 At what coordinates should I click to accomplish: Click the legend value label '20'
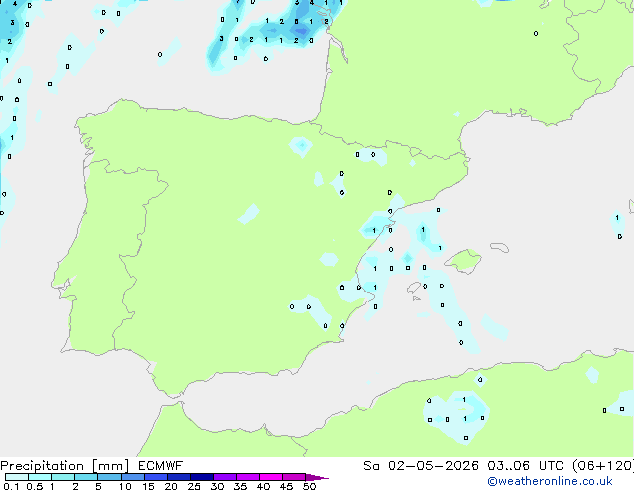[x=171, y=486]
